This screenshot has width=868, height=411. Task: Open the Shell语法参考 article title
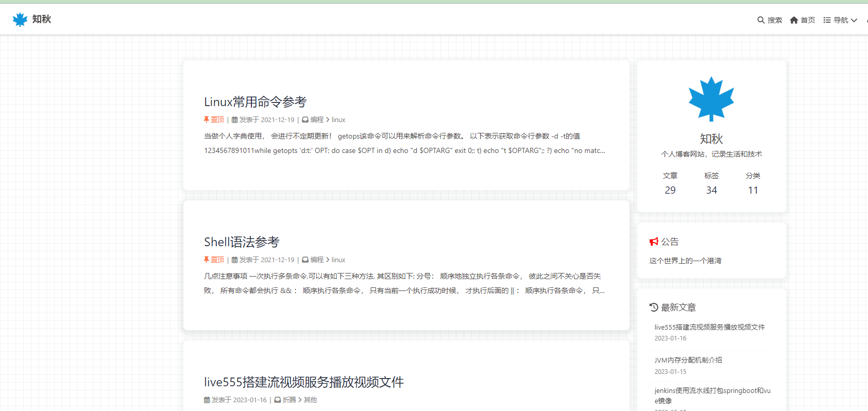pyautogui.click(x=241, y=242)
